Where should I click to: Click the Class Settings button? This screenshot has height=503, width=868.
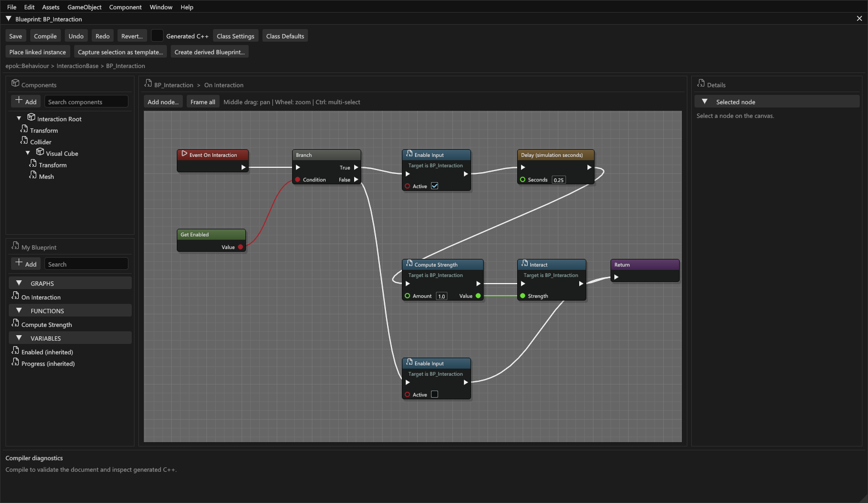pos(236,36)
